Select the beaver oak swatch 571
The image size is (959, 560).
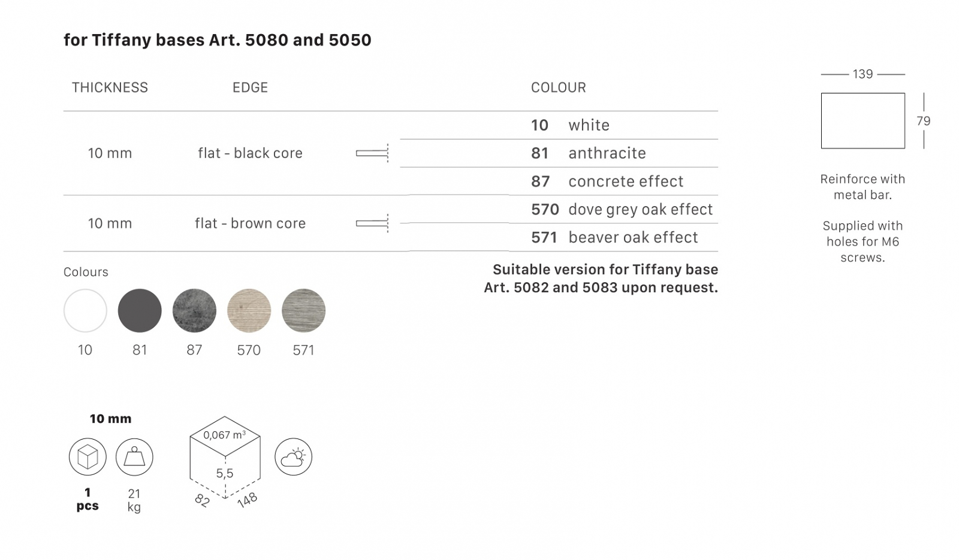[x=303, y=311]
